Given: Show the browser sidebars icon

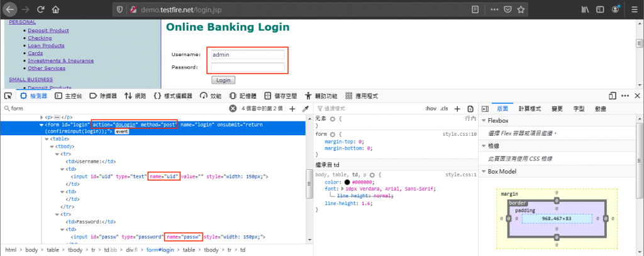Looking at the screenshot, I should click(600, 9).
